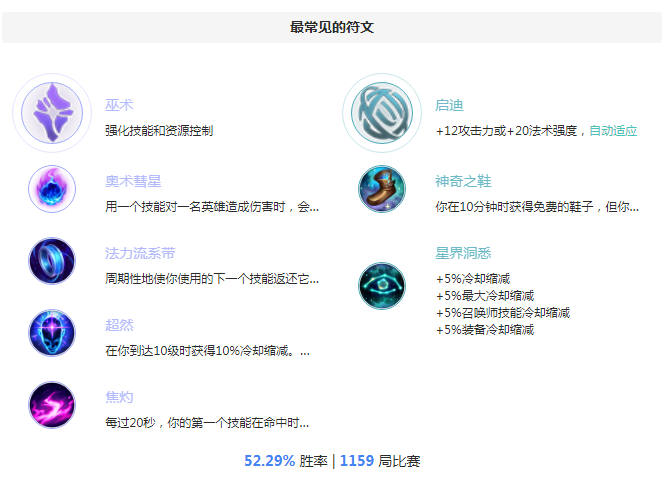Open the 法力流系带 rune name link
Viewport: 670px width, 494px height.
coord(140,253)
